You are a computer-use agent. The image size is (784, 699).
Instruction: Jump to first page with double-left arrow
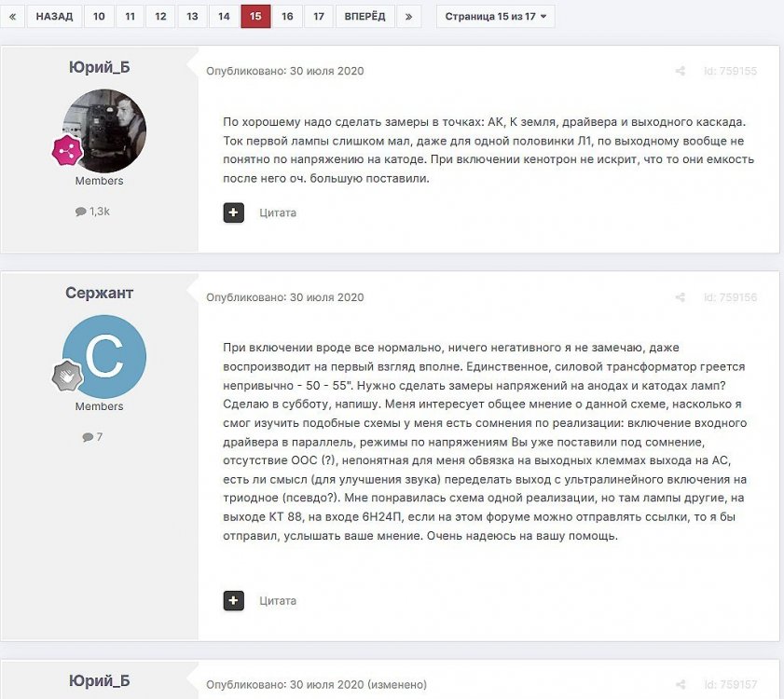(12, 17)
